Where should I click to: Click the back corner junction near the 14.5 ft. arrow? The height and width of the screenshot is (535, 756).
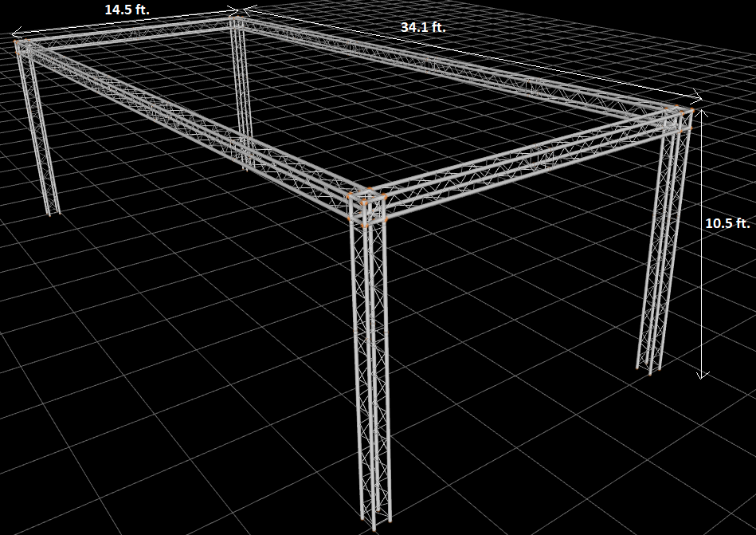[x=237, y=22]
